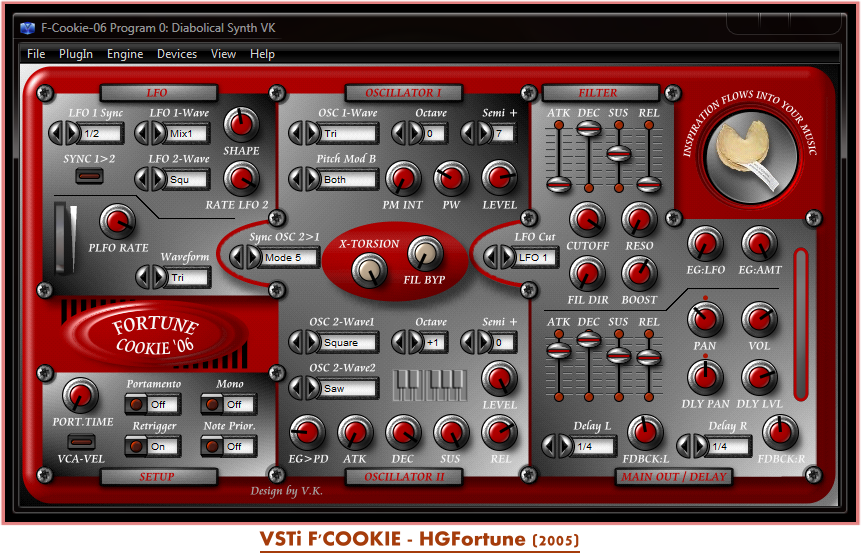Image resolution: width=861 pixels, height=553 pixels.
Task: Disable the Retrigger switch
Action: tap(137, 446)
